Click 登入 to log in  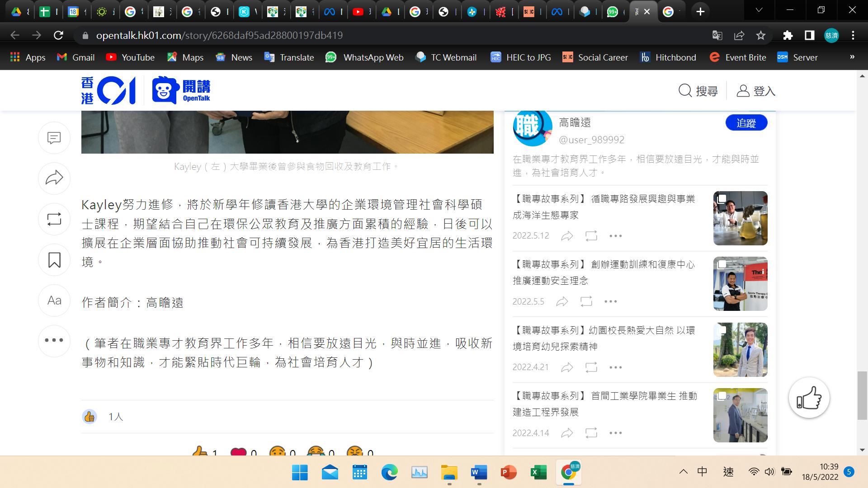click(756, 91)
